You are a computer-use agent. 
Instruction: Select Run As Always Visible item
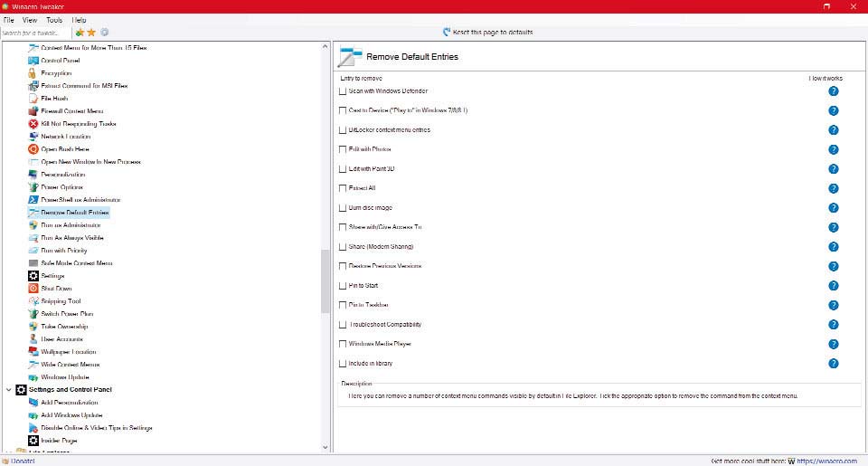(x=72, y=238)
